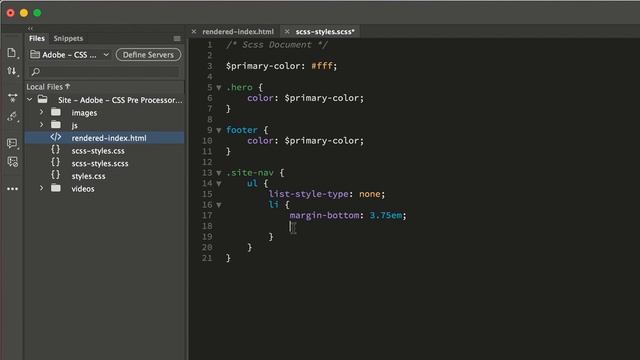
Task: Select styles.css in the file tree
Action: click(x=89, y=176)
